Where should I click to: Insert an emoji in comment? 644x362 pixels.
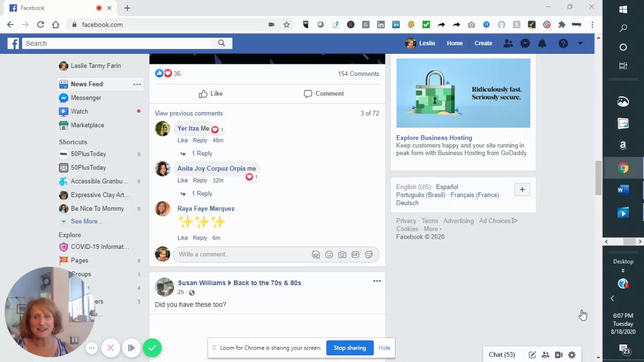pos(329,255)
